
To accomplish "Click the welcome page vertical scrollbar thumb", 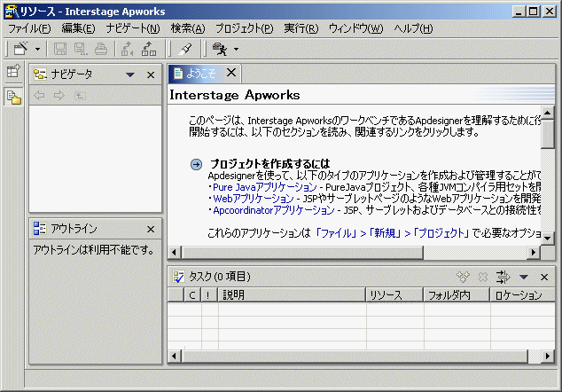I will pyautogui.click(x=548, y=134).
